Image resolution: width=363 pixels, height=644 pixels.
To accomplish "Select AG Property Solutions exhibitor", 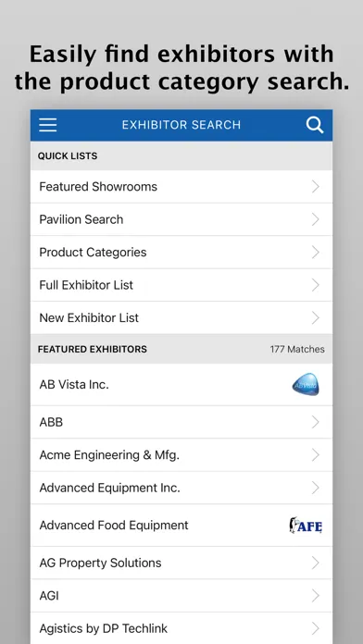I will pyautogui.click(x=181, y=563).
